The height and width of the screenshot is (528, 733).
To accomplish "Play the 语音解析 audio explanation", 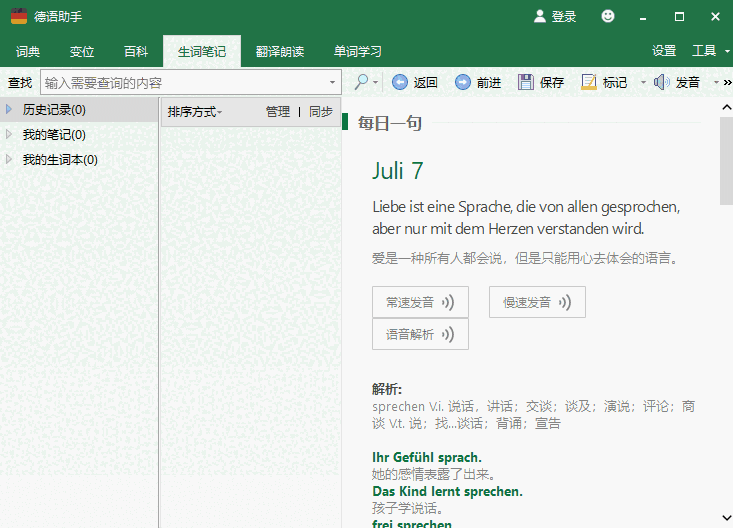I will pyautogui.click(x=420, y=334).
